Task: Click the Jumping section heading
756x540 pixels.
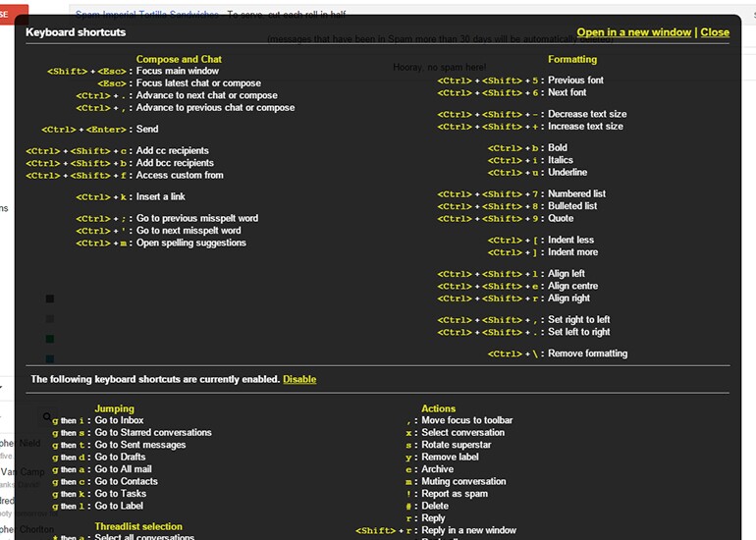Action: pos(114,408)
